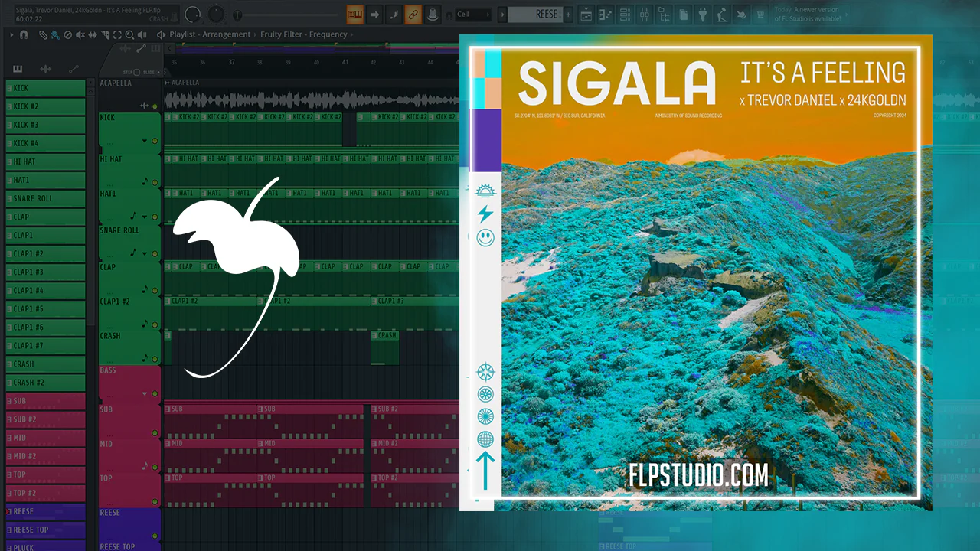Viewport: 980px width, 551px height.
Task: Toggle the CLAP track mute LED
Action: coord(155,290)
